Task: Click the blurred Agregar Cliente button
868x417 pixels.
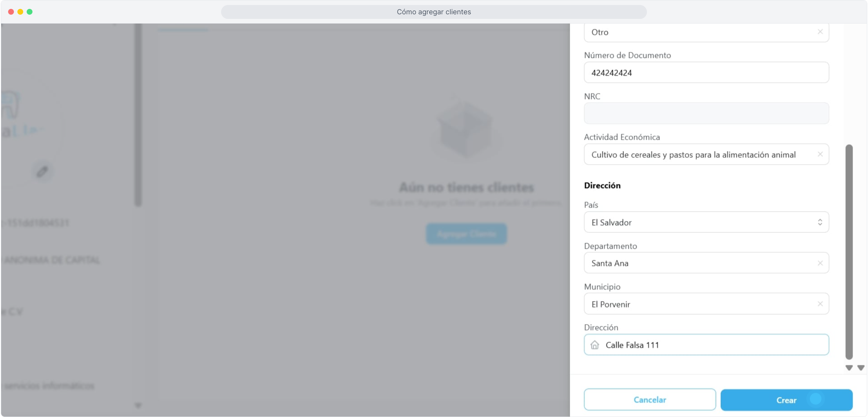Action: pos(466,234)
